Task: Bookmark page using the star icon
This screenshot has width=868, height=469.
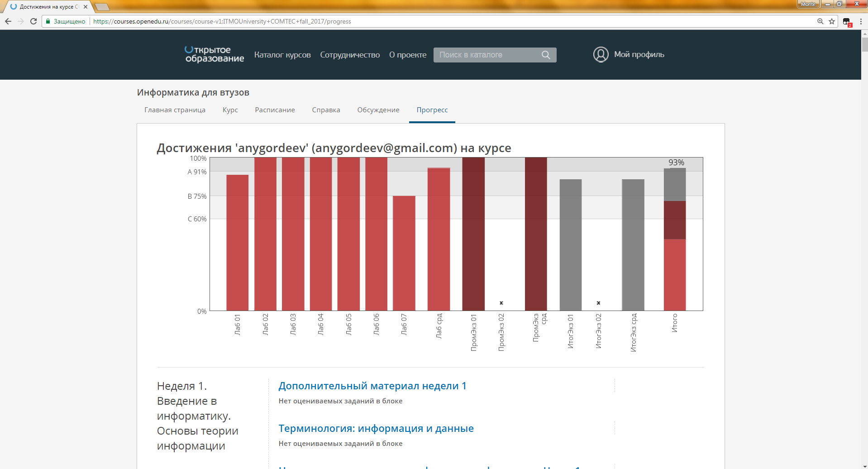Action: (x=832, y=21)
